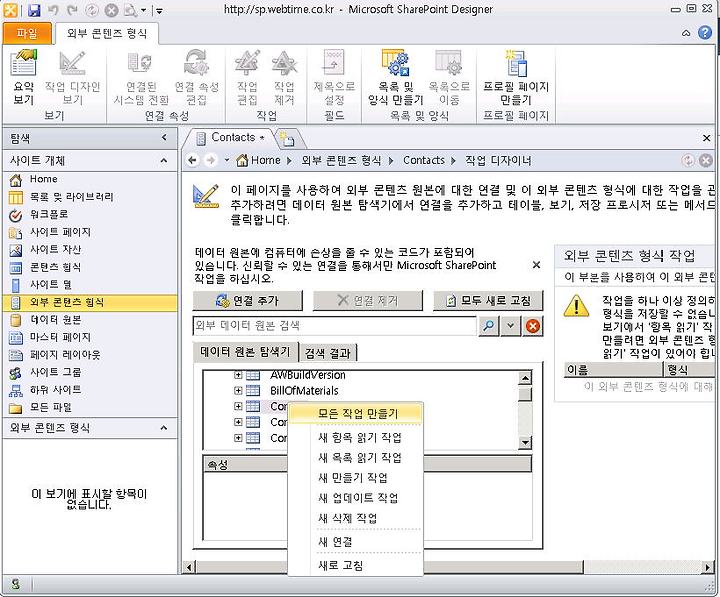Click the magnifier search button
This screenshot has height=597, width=720.
click(x=489, y=326)
